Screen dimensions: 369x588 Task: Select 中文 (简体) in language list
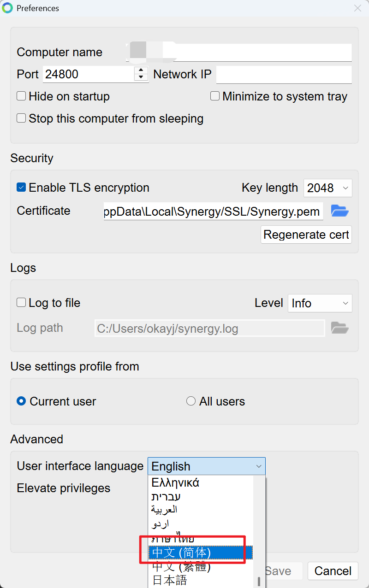(201, 553)
